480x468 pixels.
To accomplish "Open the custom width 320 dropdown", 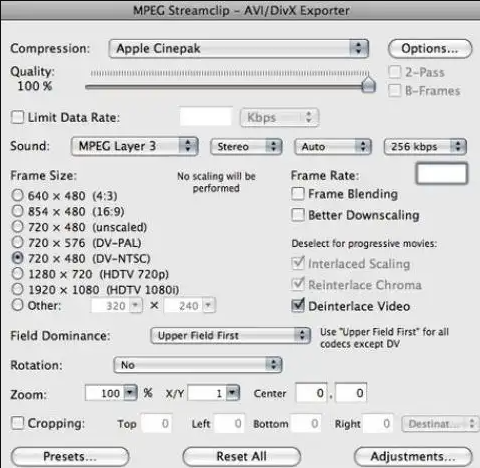I will [135, 305].
